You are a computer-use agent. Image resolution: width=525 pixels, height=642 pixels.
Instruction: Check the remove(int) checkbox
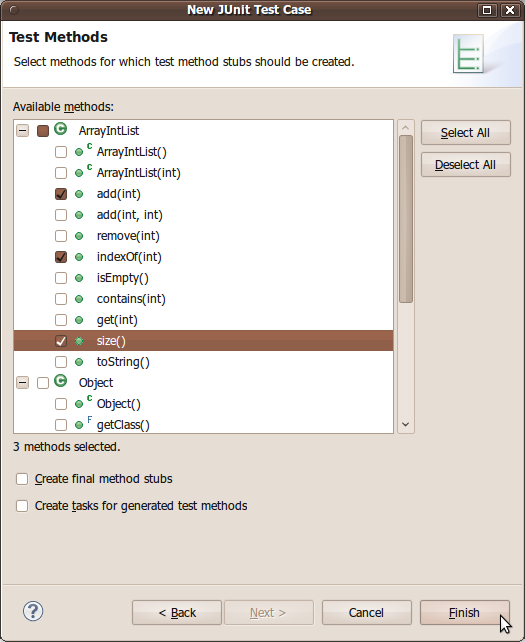coord(61,236)
